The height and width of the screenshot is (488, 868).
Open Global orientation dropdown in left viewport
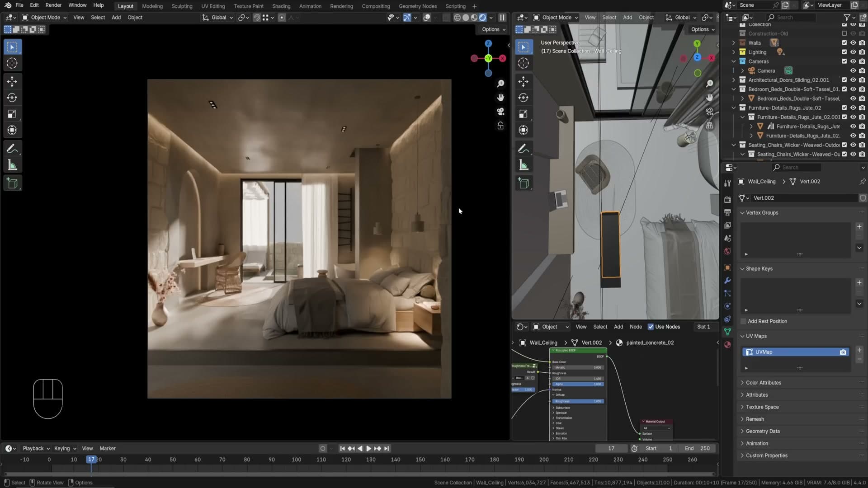218,18
